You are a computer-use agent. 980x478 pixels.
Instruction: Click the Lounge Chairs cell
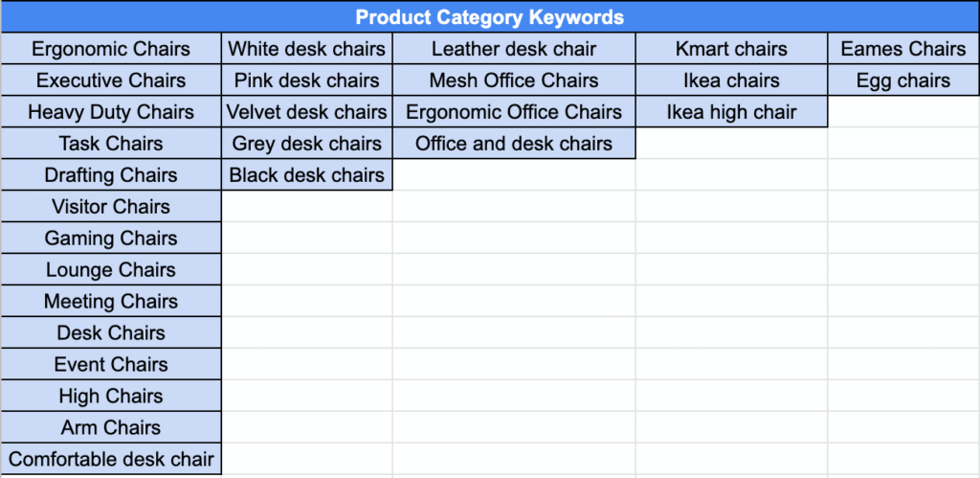click(x=111, y=270)
